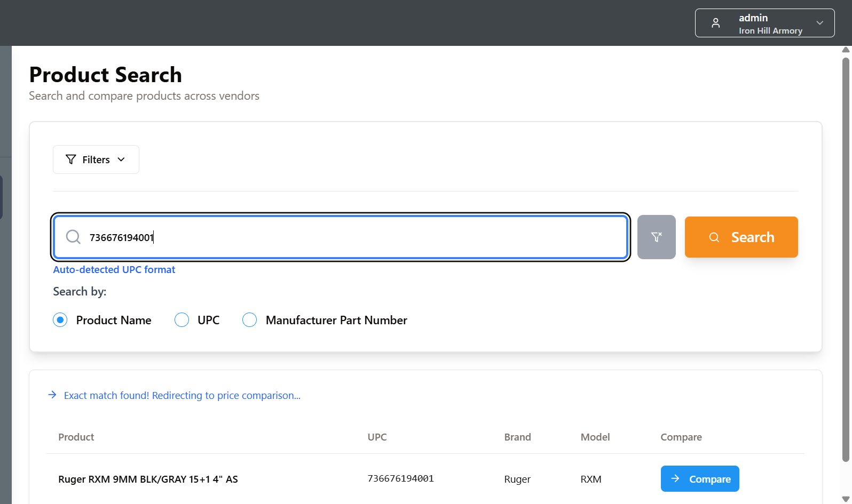Open the admin account dropdown chevron
This screenshot has height=504, width=852.
pyautogui.click(x=820, y=23)
